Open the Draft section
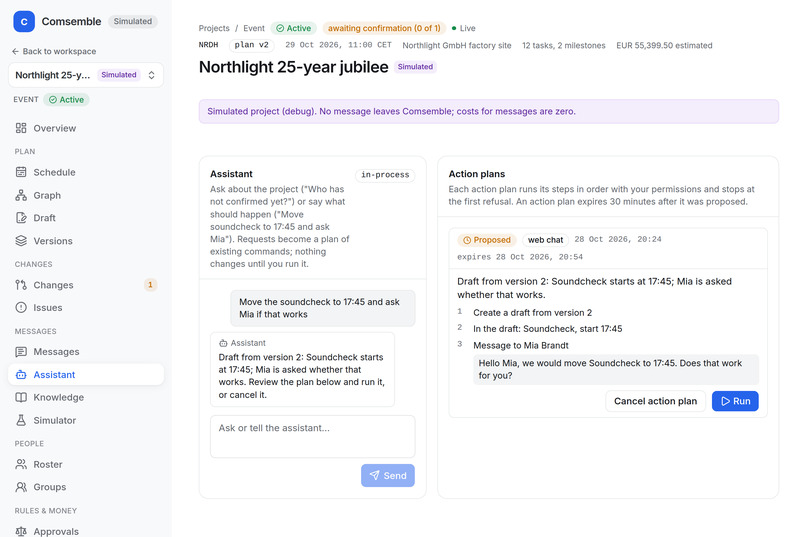This screenshot has width=806, height=537. coord(86,218)
